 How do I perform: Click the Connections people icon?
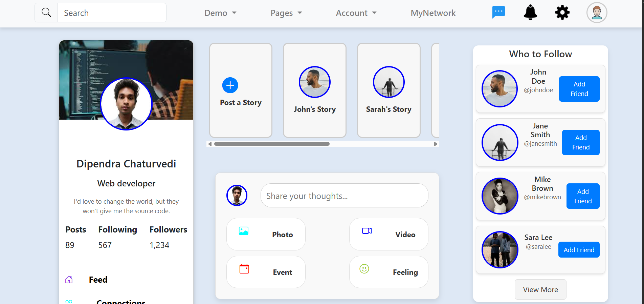tap(69, 302)
